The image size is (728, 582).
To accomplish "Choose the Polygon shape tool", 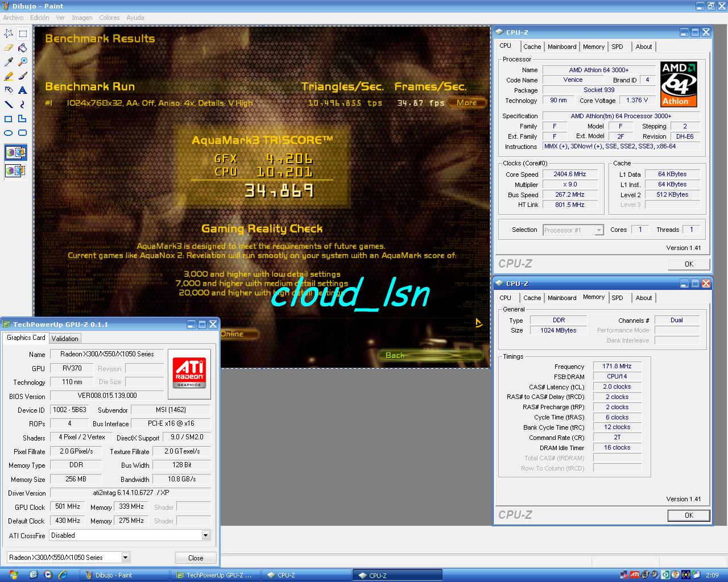I will point(23,119).
